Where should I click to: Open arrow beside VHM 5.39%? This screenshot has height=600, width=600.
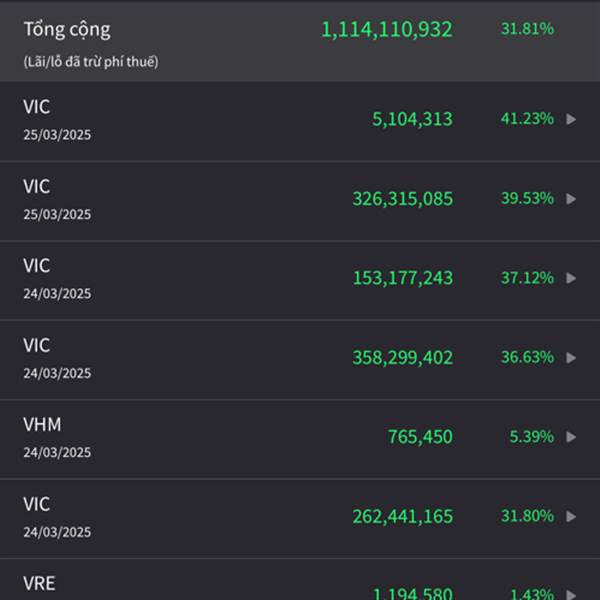pyautogui.click(x=571, y=437)
